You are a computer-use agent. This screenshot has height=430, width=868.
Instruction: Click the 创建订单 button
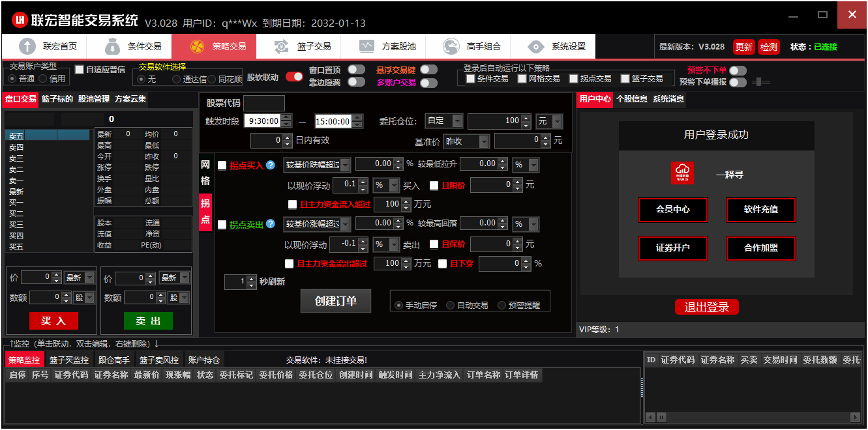point(336,301)
